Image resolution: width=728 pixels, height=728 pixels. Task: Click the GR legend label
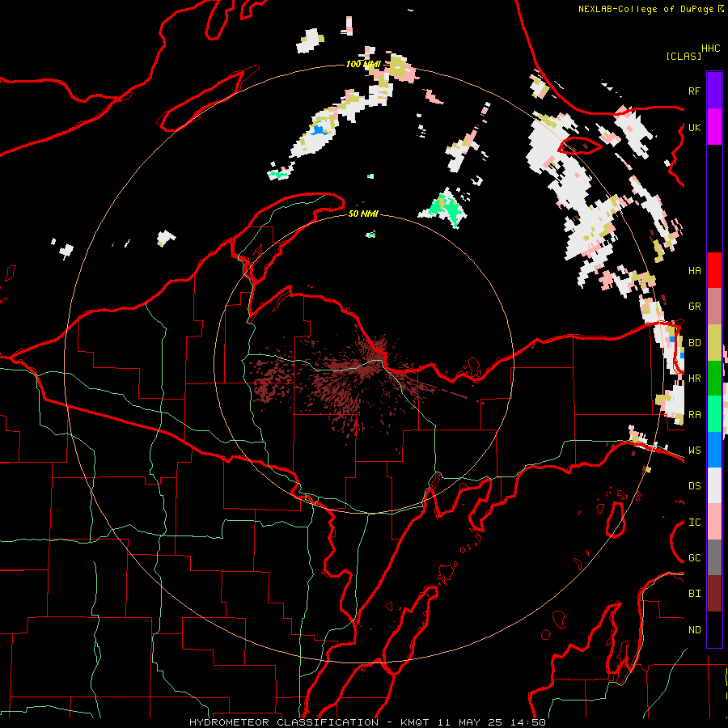point(694,307)
